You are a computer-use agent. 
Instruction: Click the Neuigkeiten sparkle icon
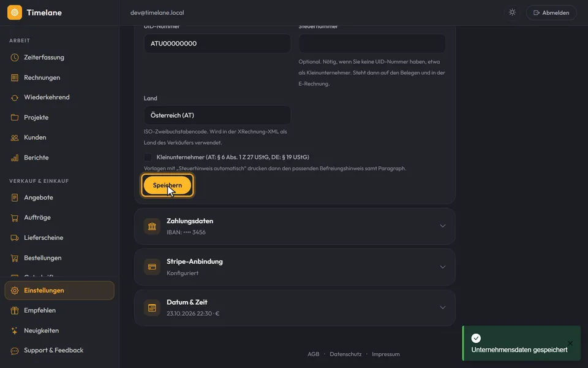click(15, 331)
